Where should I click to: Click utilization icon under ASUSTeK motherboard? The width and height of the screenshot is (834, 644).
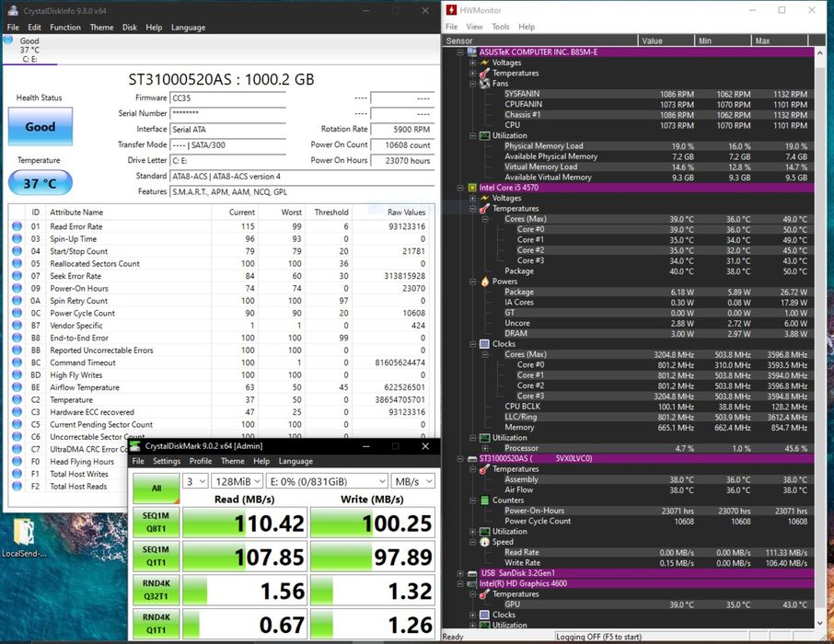484,135
